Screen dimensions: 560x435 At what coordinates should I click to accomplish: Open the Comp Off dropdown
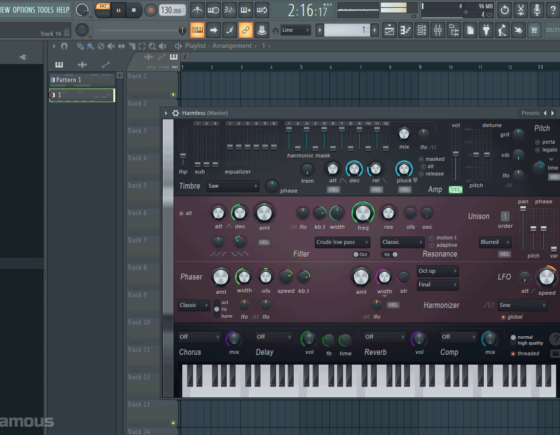pyautogui.click(x=459, y=337)
